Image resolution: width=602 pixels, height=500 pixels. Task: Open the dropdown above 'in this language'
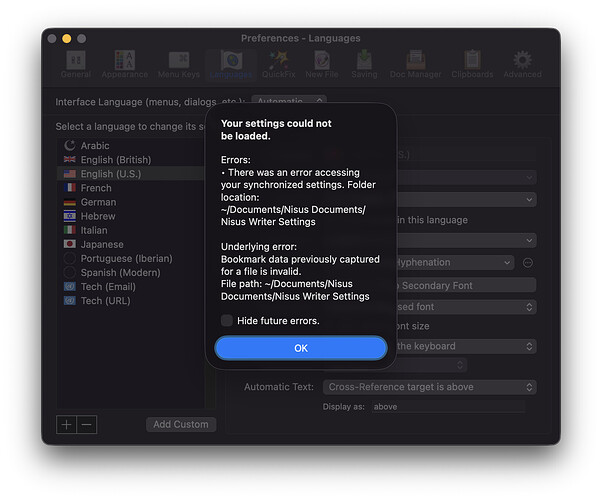pos(466,200)
